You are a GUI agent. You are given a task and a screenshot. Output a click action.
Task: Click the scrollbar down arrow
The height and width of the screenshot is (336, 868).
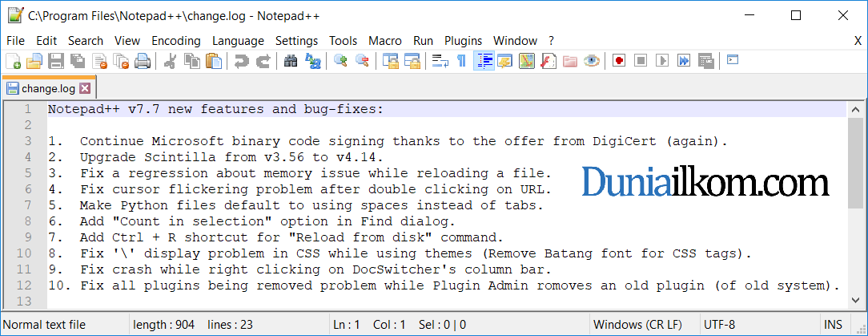tap(854, 300)
